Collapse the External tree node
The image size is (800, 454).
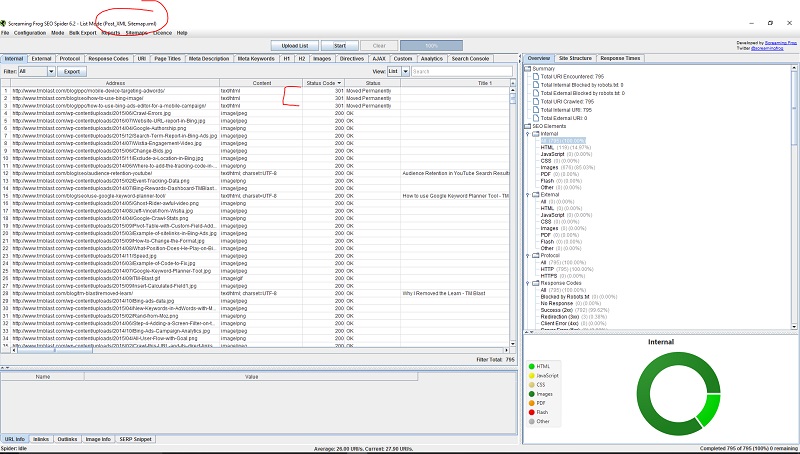pos(528,194)
